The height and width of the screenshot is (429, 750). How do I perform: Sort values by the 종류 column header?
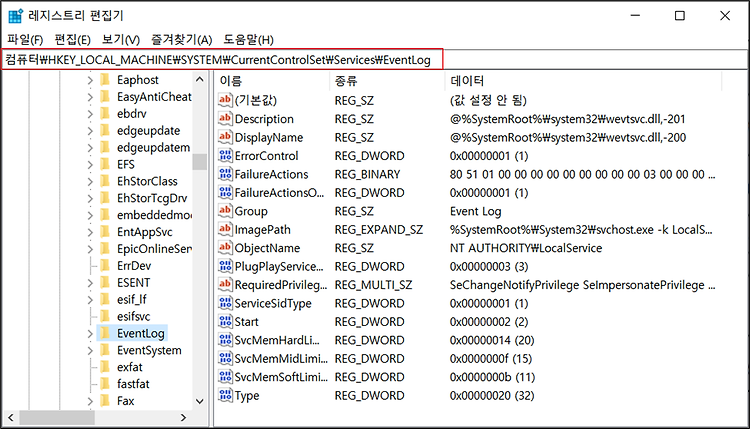coord(387,81)
